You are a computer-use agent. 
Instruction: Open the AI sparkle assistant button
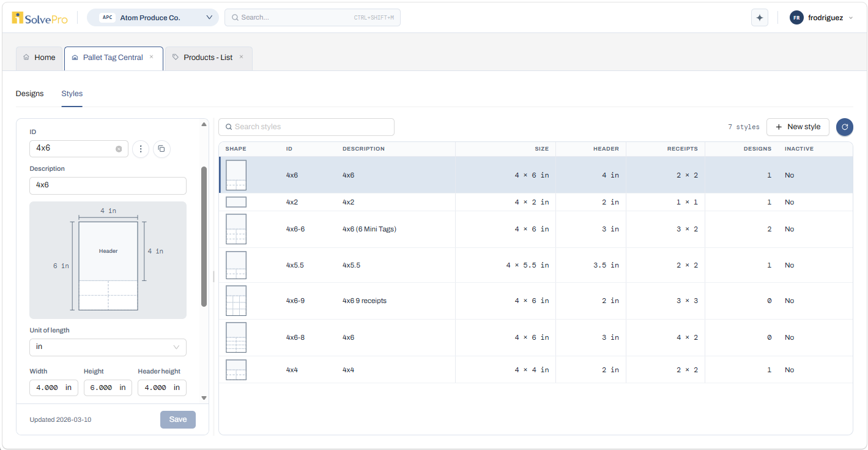(760, 18)
